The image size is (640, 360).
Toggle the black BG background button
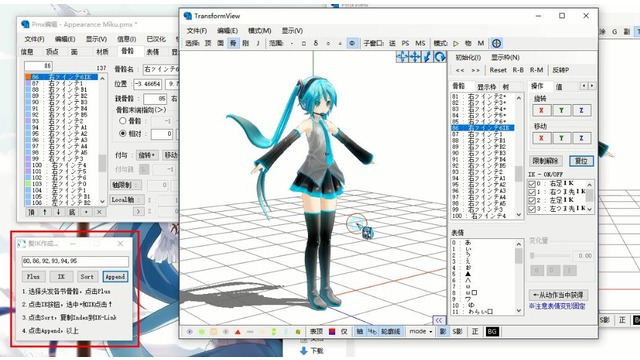(492, 332)
